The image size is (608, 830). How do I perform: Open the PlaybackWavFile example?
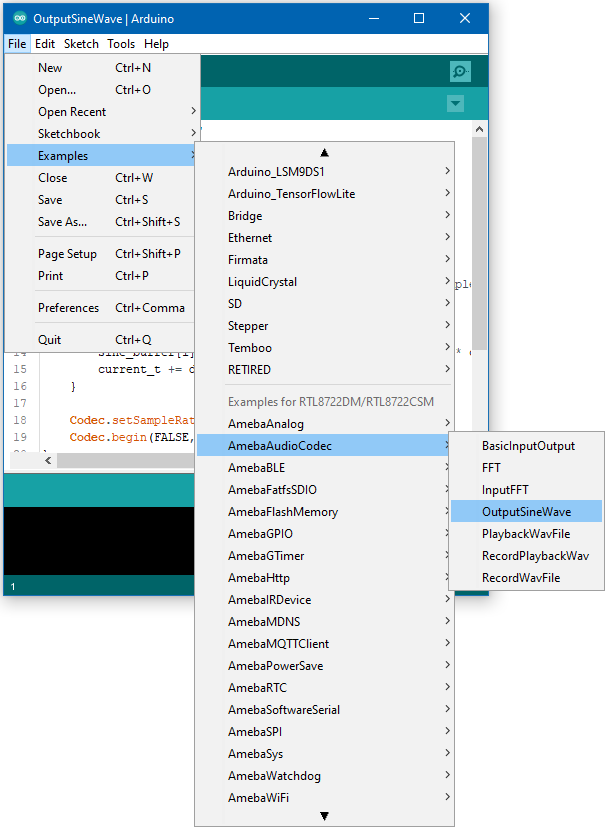click(526, 534)
